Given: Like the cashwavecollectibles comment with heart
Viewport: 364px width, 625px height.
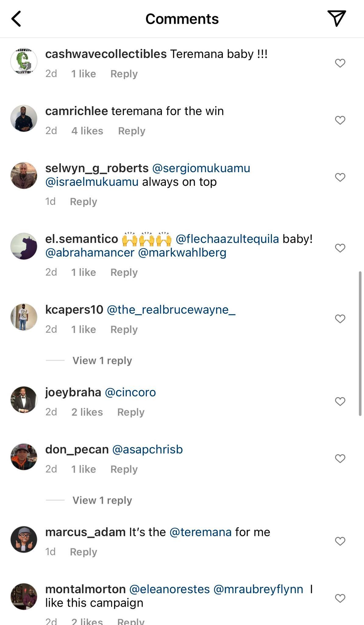Looking at the screenshot, I should click(340, 63).
